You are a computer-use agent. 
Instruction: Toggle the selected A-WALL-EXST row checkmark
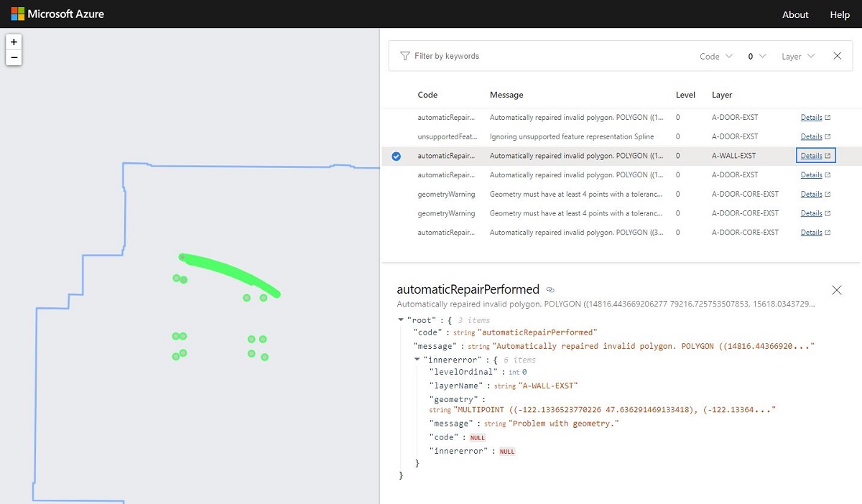[397, 156]
